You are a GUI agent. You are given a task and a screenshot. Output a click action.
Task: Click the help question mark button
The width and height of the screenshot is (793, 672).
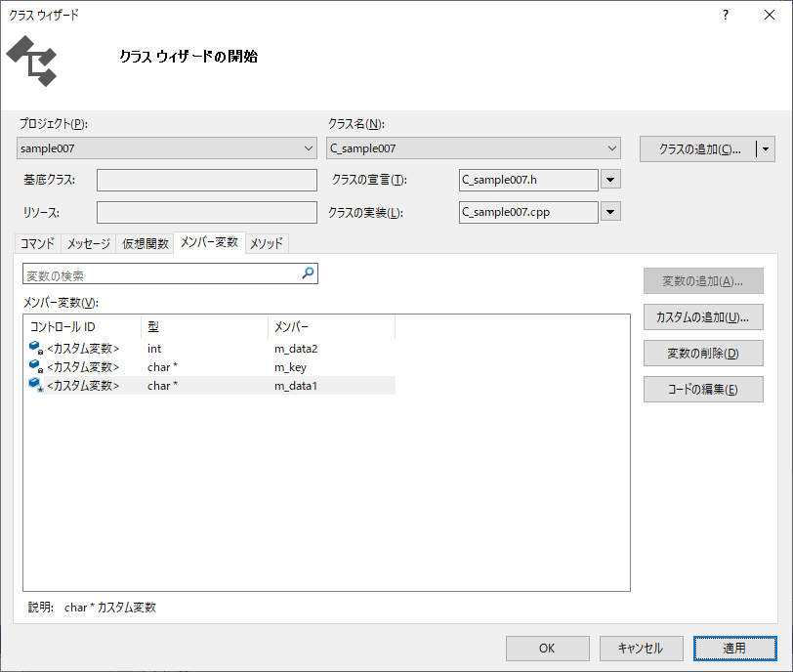pyautogui.click(x=726, y=16)
